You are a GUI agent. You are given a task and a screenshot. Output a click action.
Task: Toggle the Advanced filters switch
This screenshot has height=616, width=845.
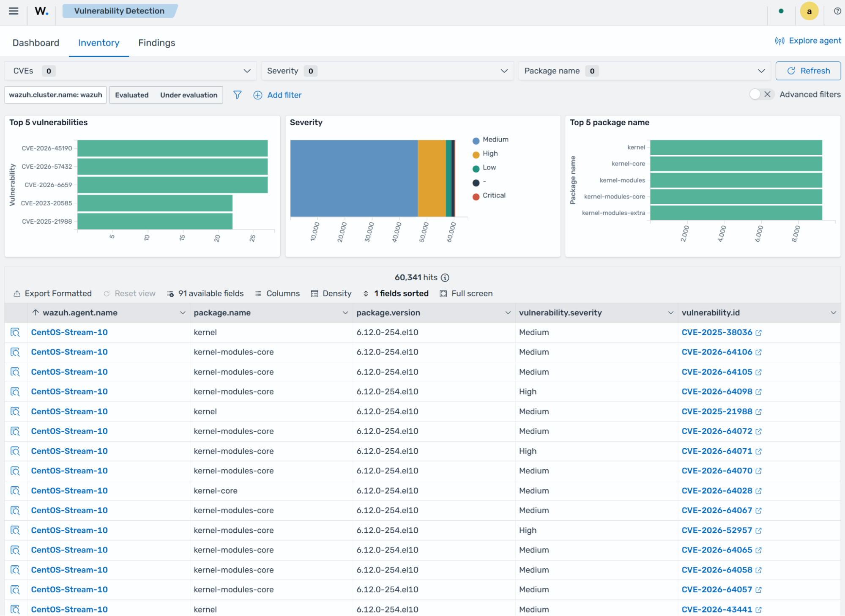762,94
